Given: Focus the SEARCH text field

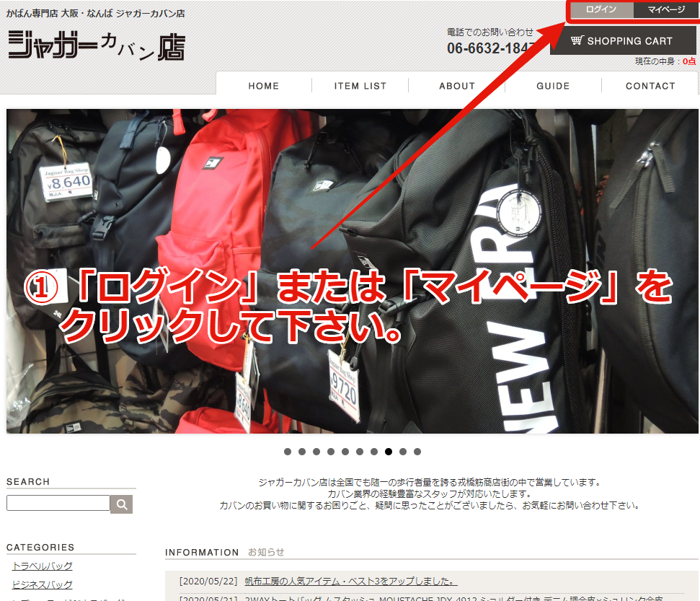Looking at the screenshot, I should pos(58,503).
